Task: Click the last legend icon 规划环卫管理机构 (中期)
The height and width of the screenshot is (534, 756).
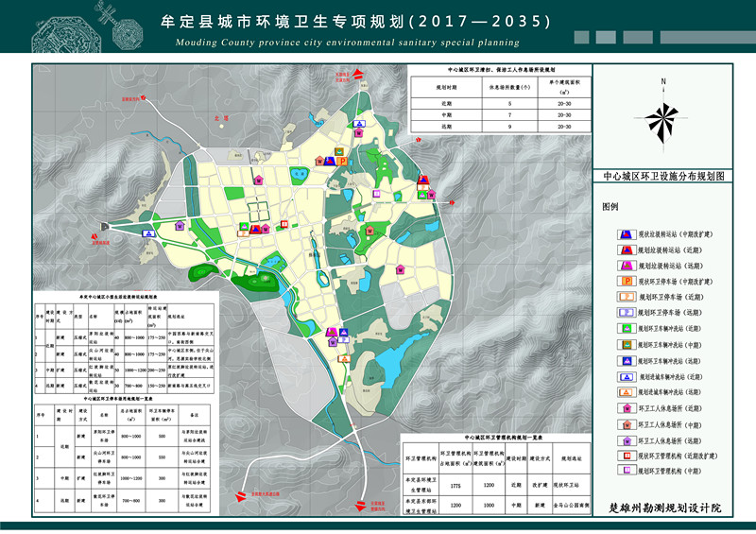Action: tap(626, 471)
